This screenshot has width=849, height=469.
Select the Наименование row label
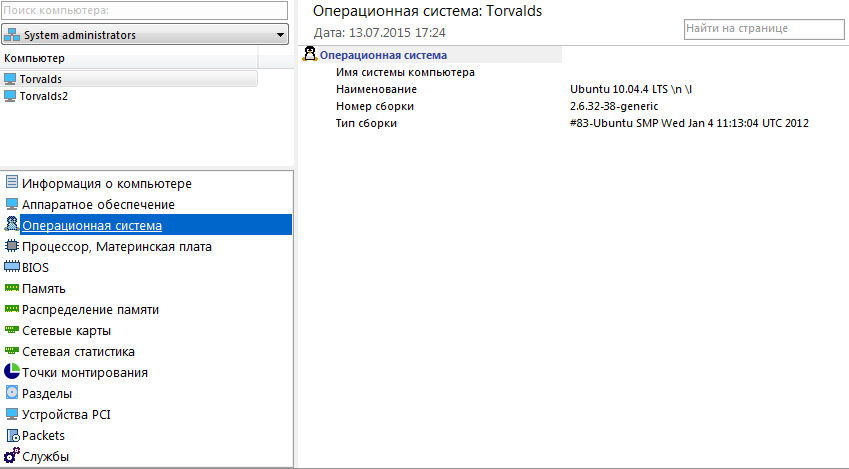click(x=376, y=89)
